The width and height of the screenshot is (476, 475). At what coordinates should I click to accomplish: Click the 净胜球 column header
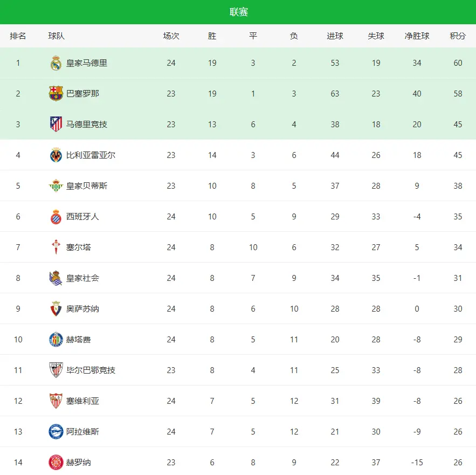coord(417,36)
